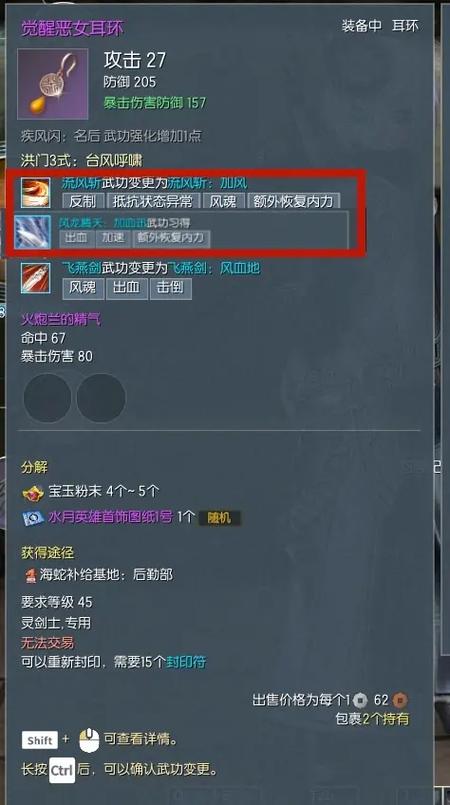Select the first empty gem socket
The width and height of the screenshot is (450, 805).
pyautogui.click(x=47, y=398)
